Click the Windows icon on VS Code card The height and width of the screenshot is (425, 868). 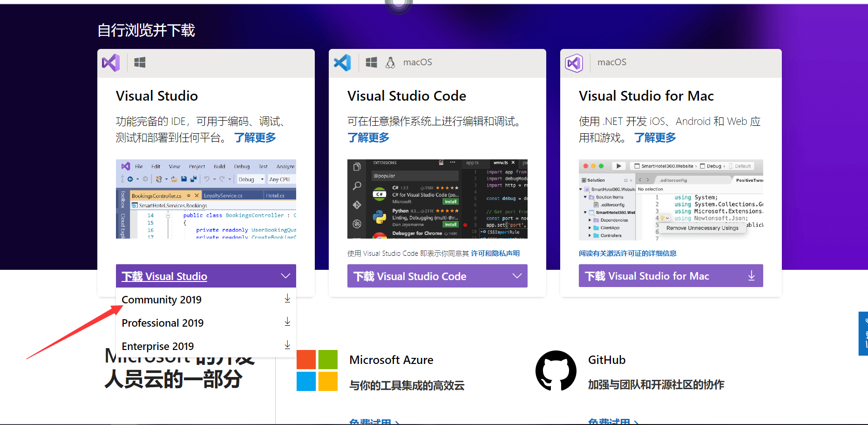point(371,62)
